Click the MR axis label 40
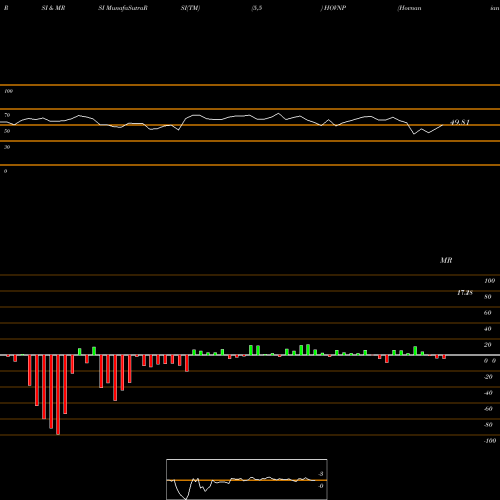 click(x=488, y=329)
